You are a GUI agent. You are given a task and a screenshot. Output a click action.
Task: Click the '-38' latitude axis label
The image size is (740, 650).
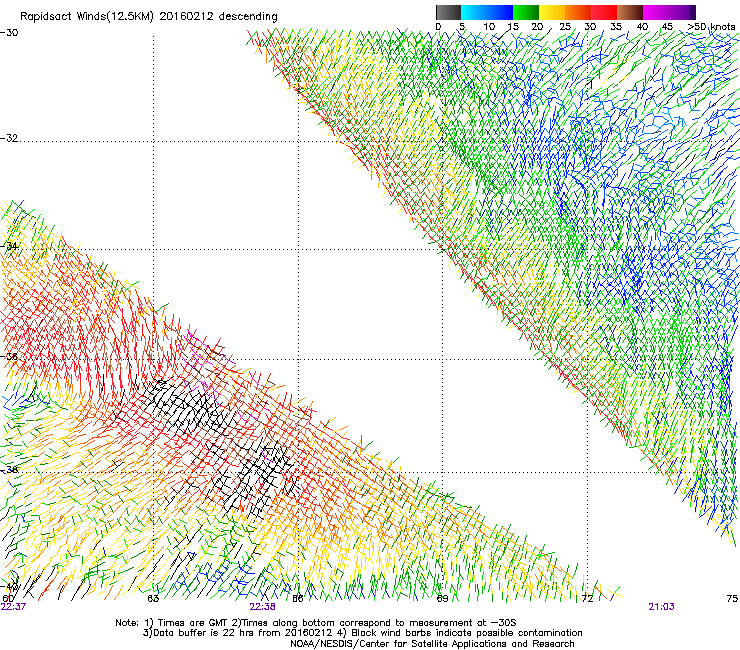(10, 470)
